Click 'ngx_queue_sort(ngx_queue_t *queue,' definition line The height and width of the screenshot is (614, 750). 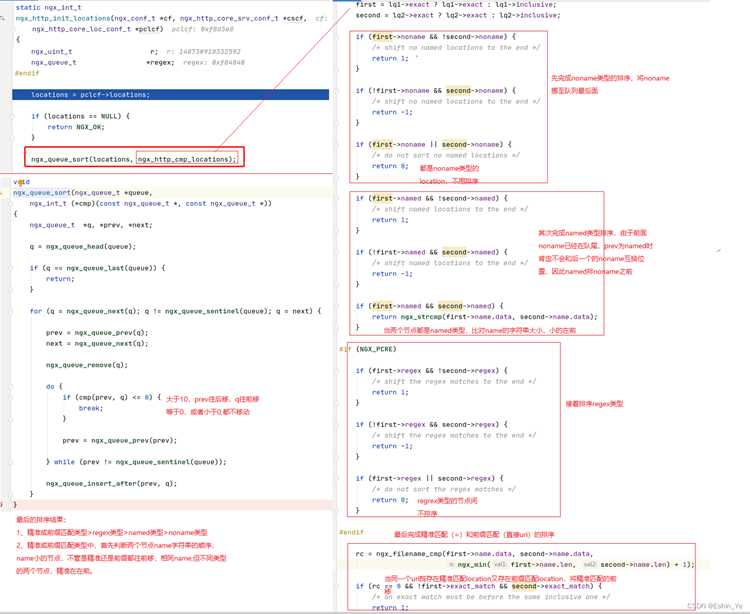coord(83,193)
